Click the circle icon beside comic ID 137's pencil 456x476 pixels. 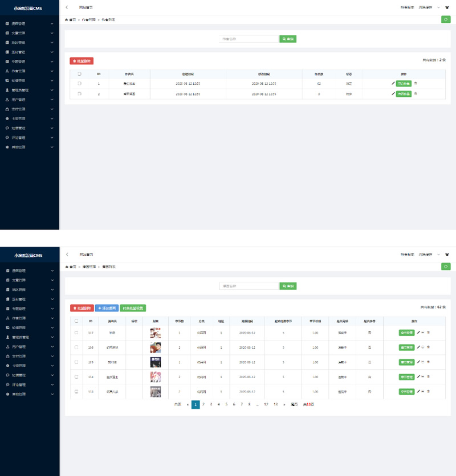coord(423,333)
